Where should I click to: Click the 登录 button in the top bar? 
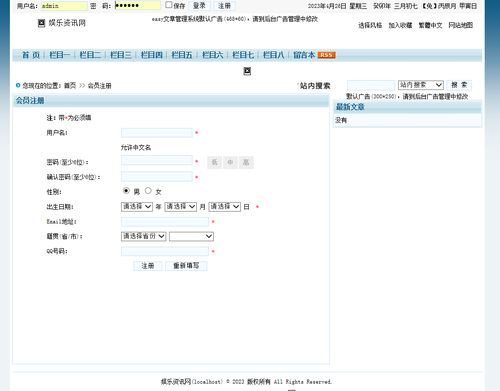tap(199, 6)
